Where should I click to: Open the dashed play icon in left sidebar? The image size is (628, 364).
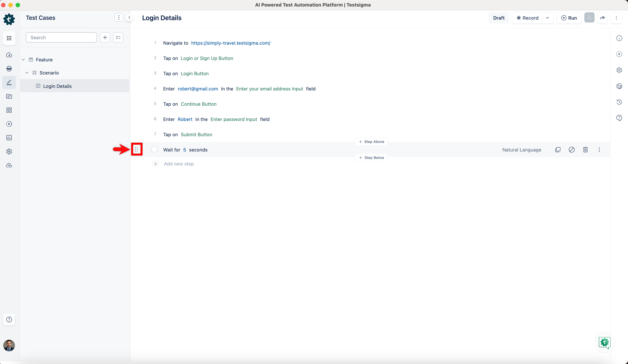pos(9,124)
